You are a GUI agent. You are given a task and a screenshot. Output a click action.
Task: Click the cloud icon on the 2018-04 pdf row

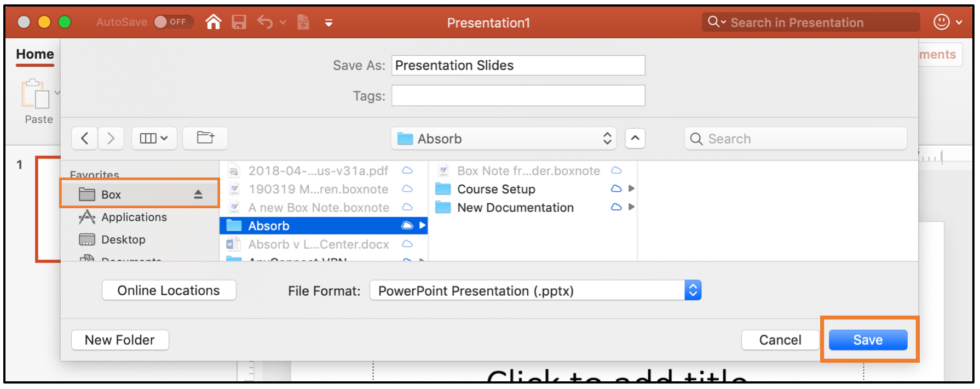[x=407, y=170]
